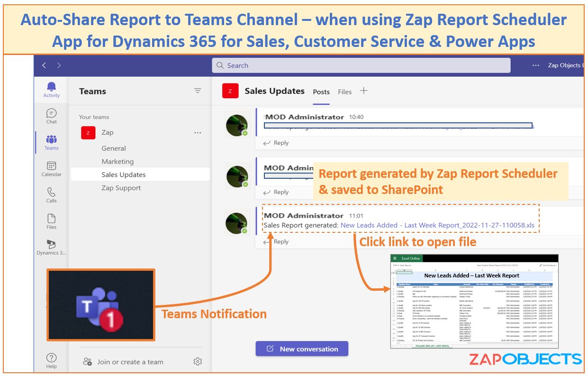
Task: Switch to the Files tab
Action: (x=344, y=92)
